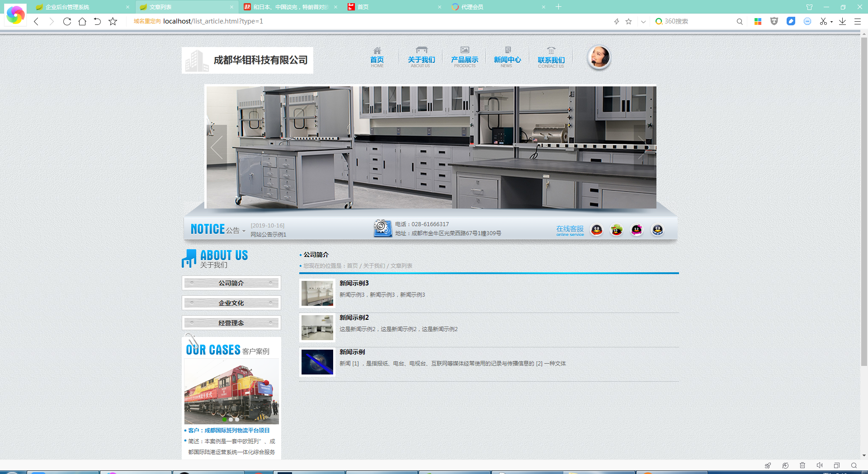Show previous banner slide

[x=217, y=147]
